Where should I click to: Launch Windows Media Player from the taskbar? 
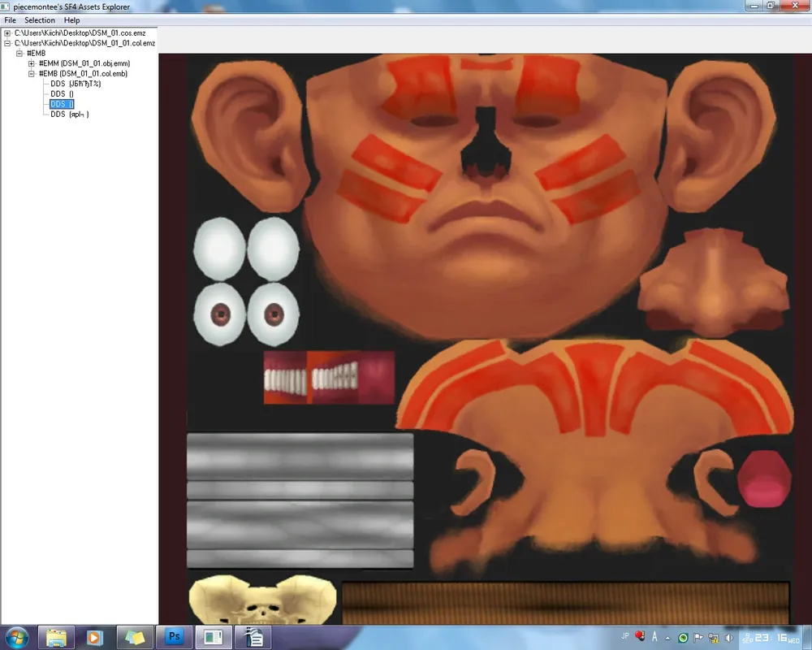(x=94, y=637)
